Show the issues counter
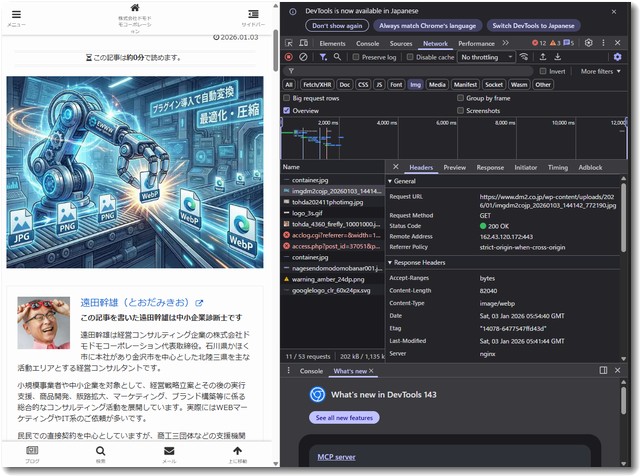640x476 pixels. 569,43
